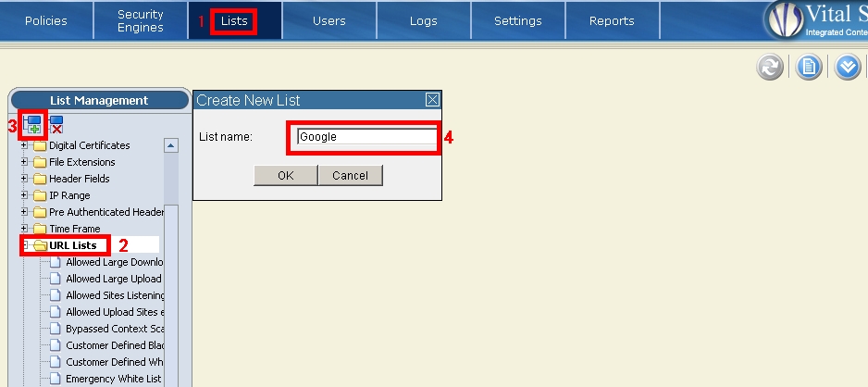Screen dimensions: 868x387
Task: Click the blue double-chevron down icon
Action: pyautogui.click(x=848, y=68)
